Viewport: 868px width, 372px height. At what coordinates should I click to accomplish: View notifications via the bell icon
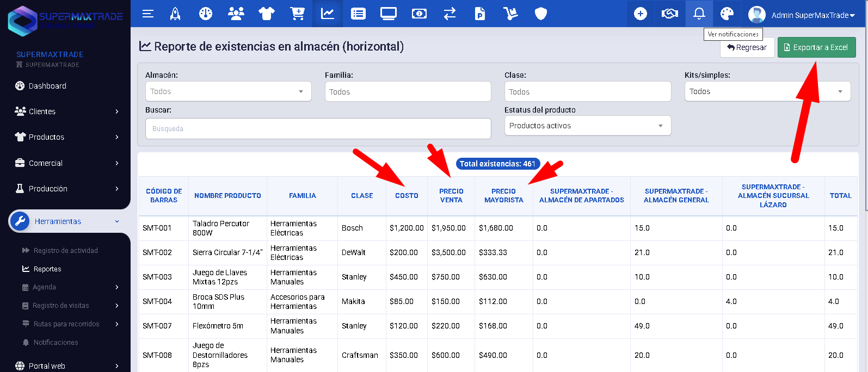pos(699,14)
